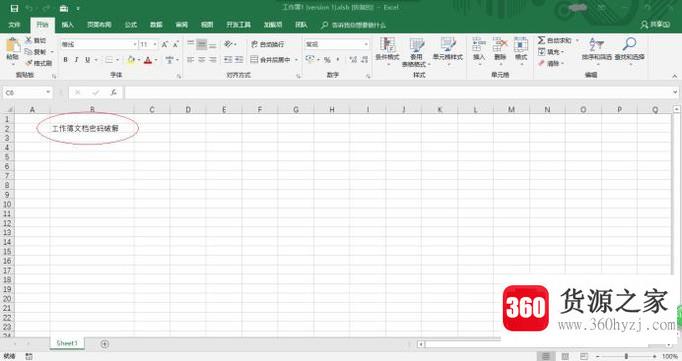This screenshot has height=361, width=682.
Task: Click the Copy icon
Action: [x=29, y=51]
